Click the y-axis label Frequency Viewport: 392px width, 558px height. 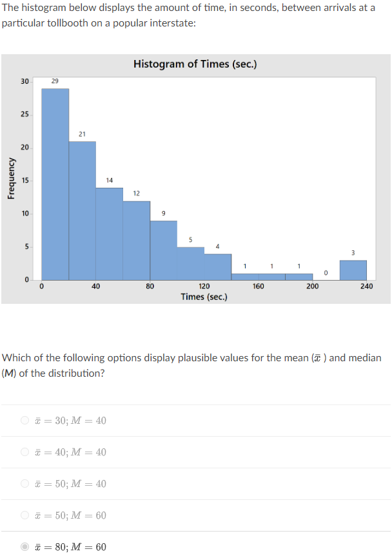tap(13, 177)
